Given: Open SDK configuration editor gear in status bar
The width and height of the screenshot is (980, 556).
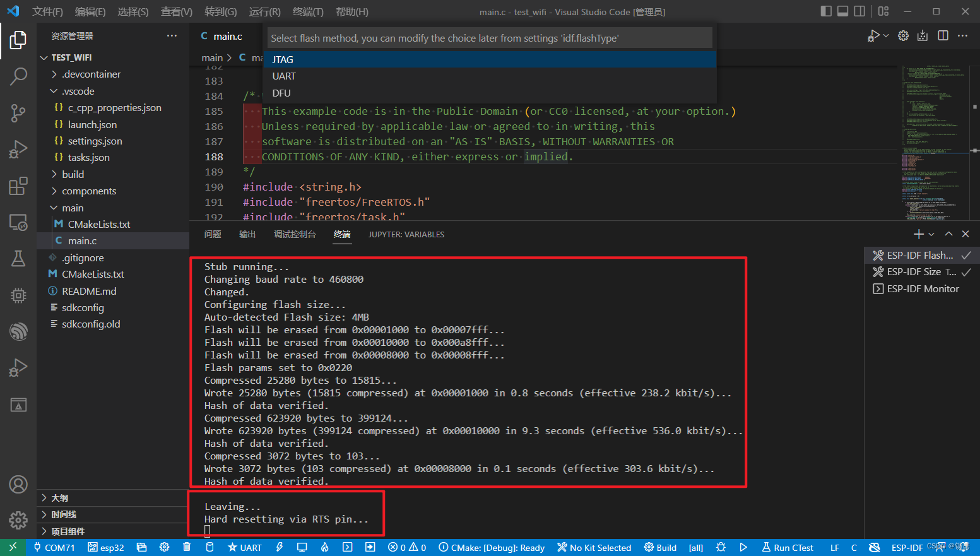Looking at the screenshot, I should pos(164,547).
